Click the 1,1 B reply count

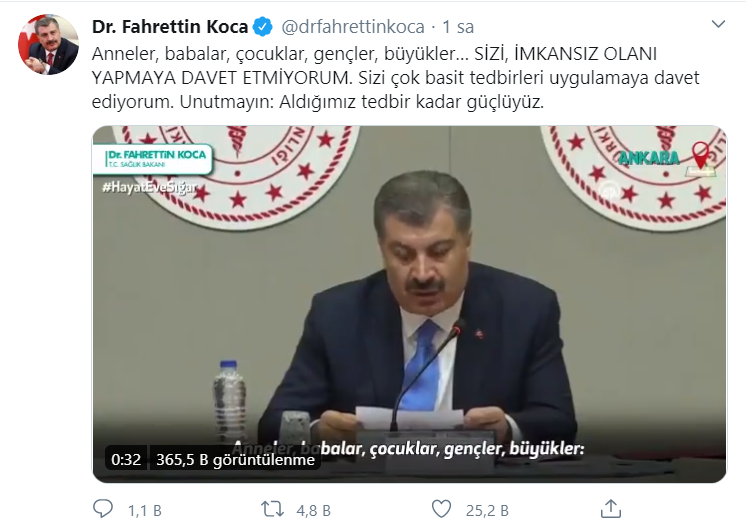pyautogui.click(x=145, y=510)
